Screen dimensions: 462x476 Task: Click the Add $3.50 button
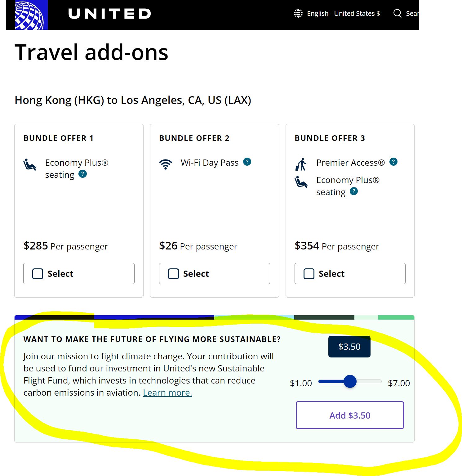coord(350,415)
